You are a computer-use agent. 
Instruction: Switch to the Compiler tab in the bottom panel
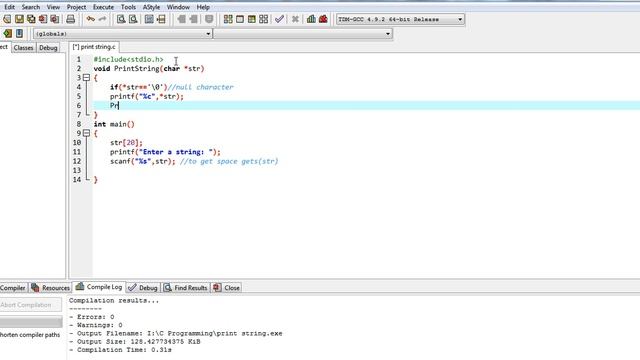[13, 288]
